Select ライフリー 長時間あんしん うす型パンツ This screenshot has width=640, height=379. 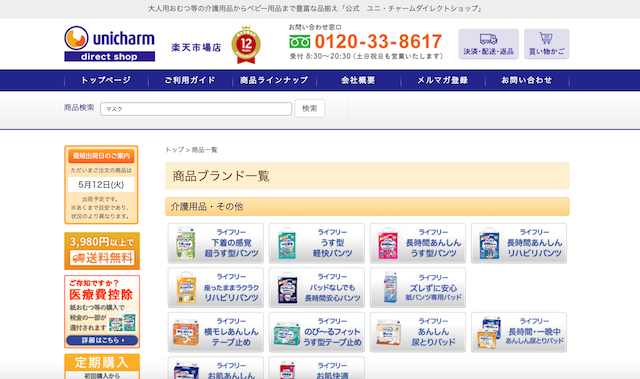pyautogui.click(x=418, y=243)
